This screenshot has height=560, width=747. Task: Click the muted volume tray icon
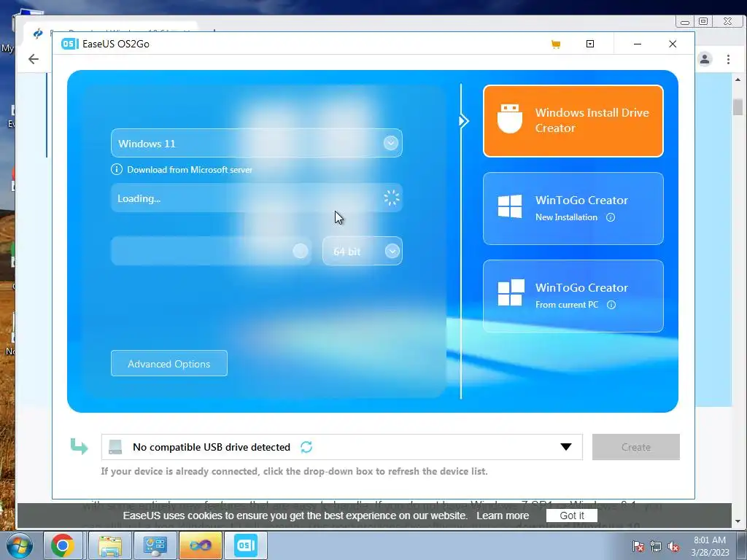pos(673,546)
